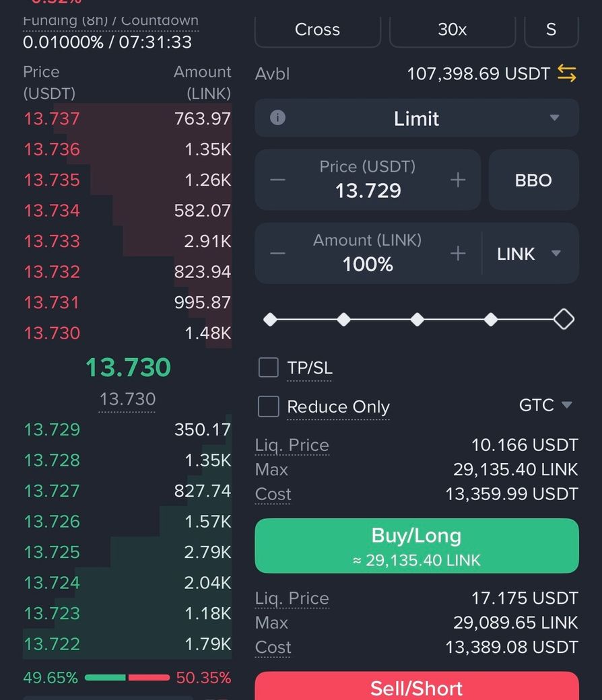This screenshot has height=700, width=602.
Task: Select the 100% slider endpoint marker
Action: 564,319
